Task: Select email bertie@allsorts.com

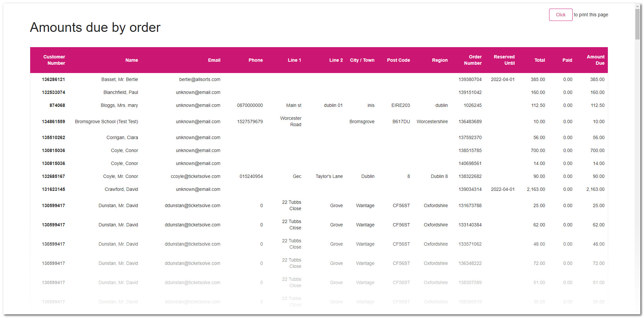Action: point(199,79)
